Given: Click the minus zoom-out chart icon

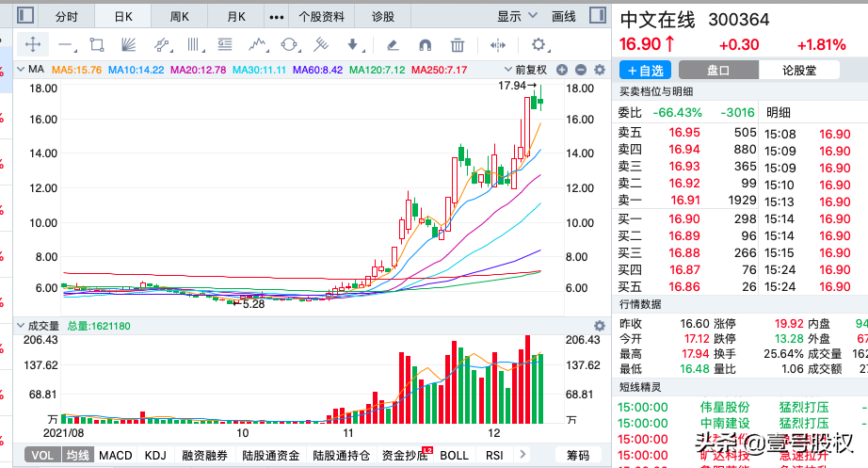Looking at the screenshot, I should 581,70.
